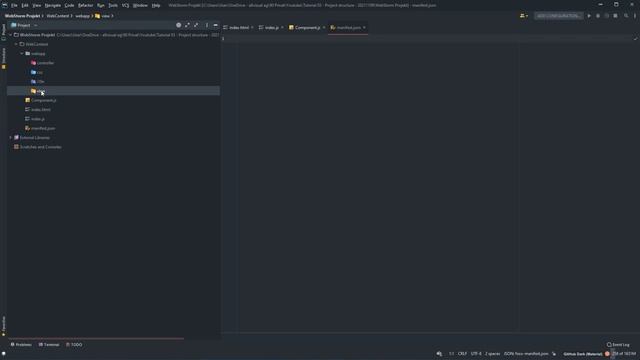Click the locate opened file target icon

coord(178,25)
